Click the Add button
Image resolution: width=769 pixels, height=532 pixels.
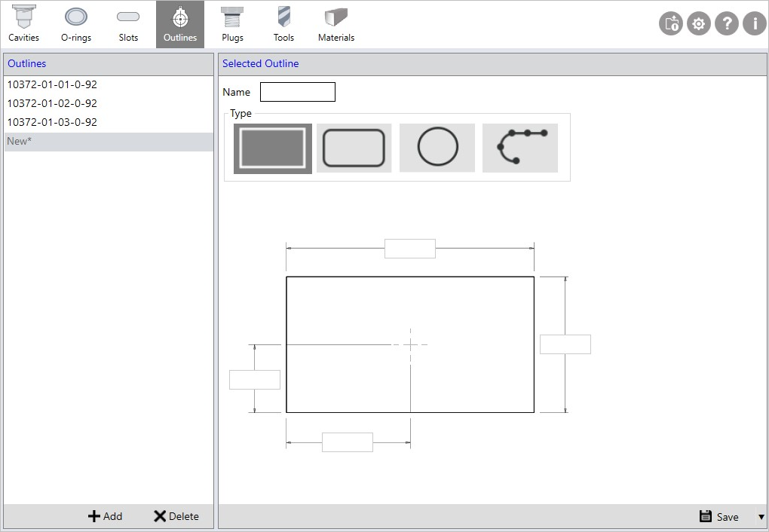(x=105, y=516)
